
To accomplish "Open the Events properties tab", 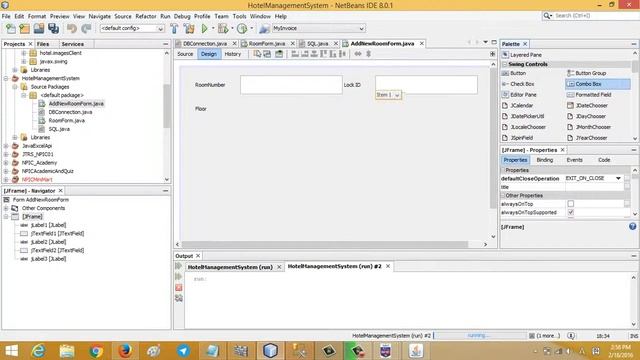I will coord(574,160).
